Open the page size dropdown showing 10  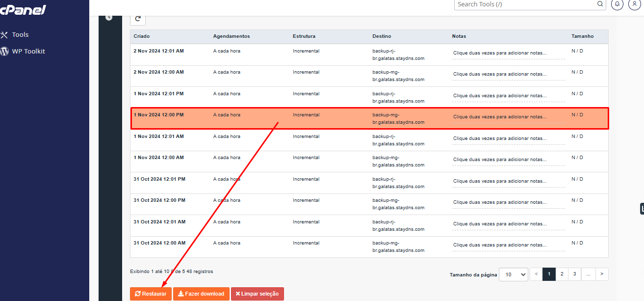[513, 274]
